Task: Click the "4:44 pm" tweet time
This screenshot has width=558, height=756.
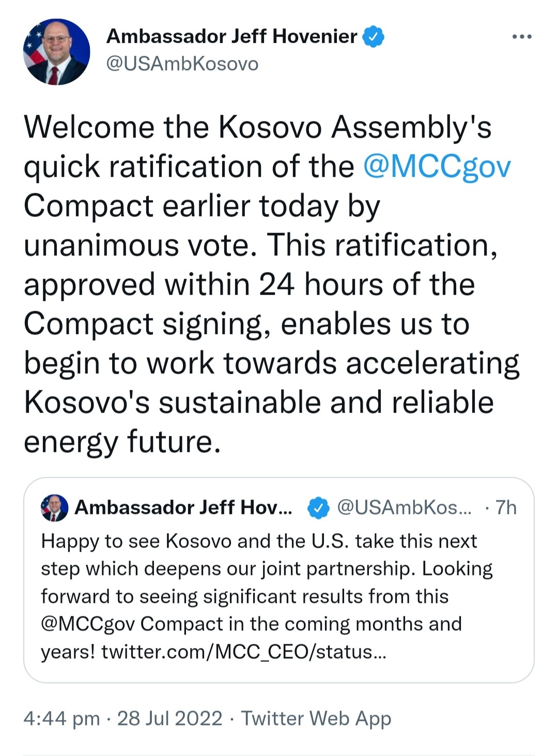Action: (x=61, y=718)
